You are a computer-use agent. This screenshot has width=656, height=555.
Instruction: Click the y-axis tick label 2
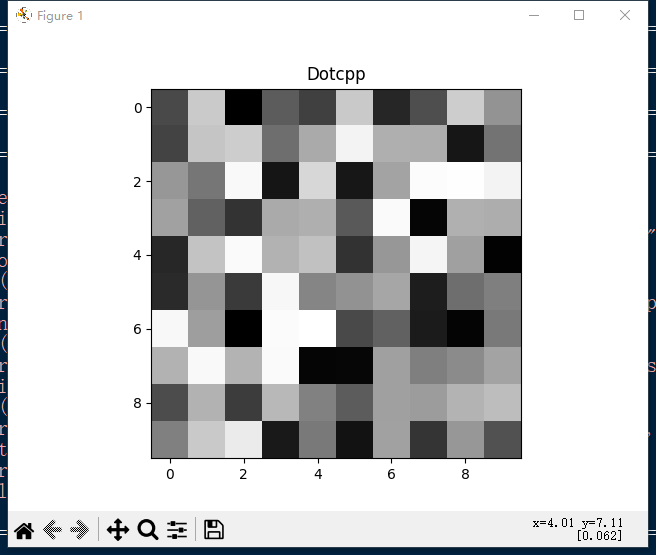[138, 182]
